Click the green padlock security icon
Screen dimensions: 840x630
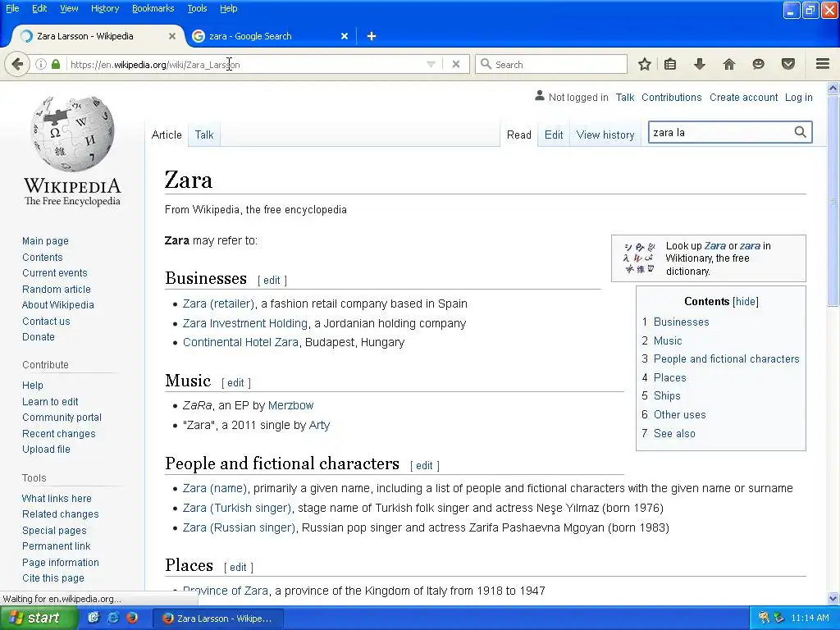(56, 64)
